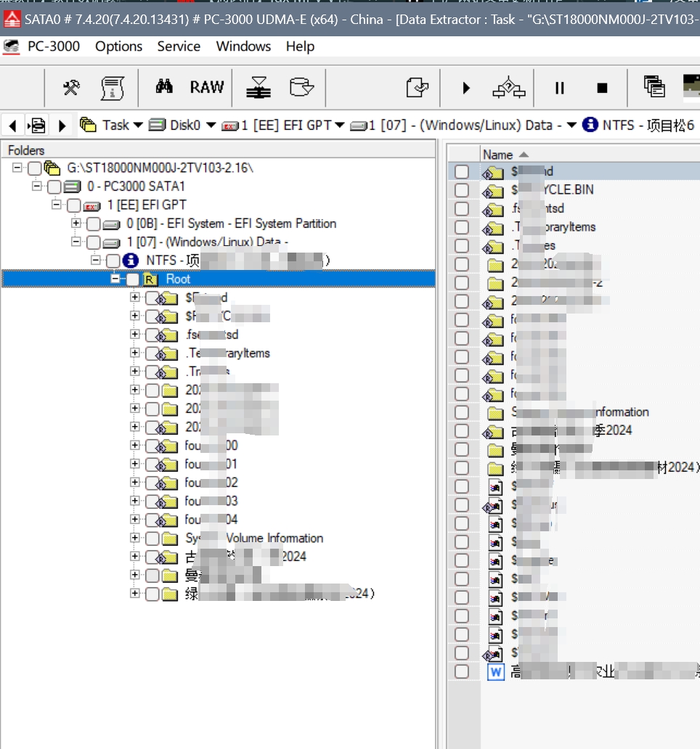Open the script scroll icon in toolbar
Image resolution: width=700 pixels, height=749 pixels.
[111, 88]
